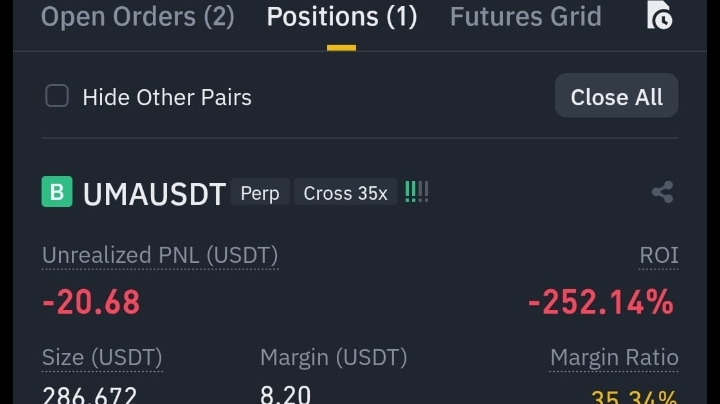The height and width of the screenshot is (404, 720).
Task: Tap the Size (USDT) label
Action: [x=102, y=358]
